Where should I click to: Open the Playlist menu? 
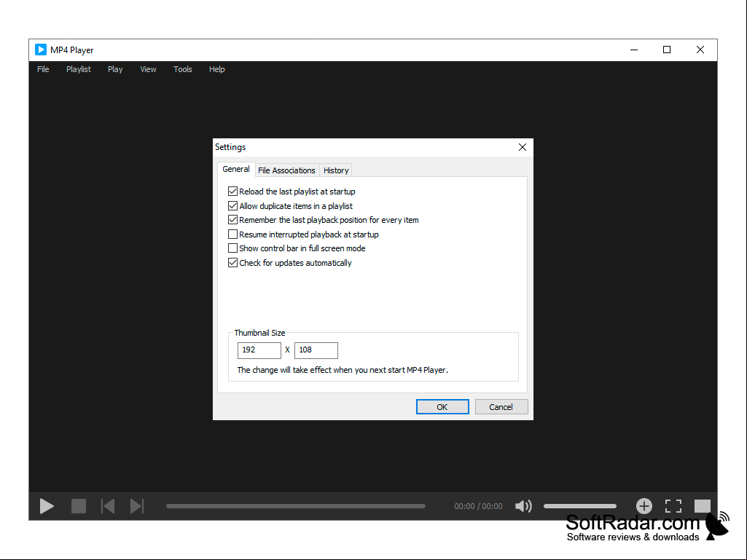[79, 69]
